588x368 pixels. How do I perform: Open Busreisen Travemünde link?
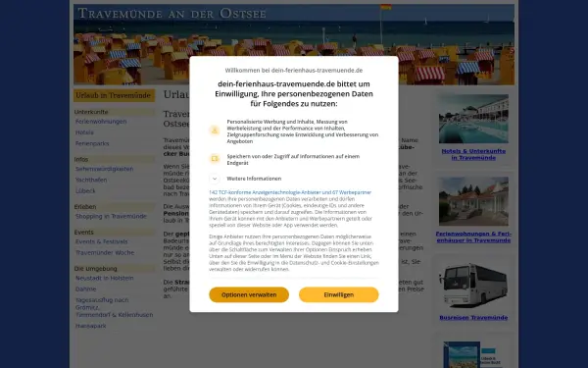click(x=473, y=318)
